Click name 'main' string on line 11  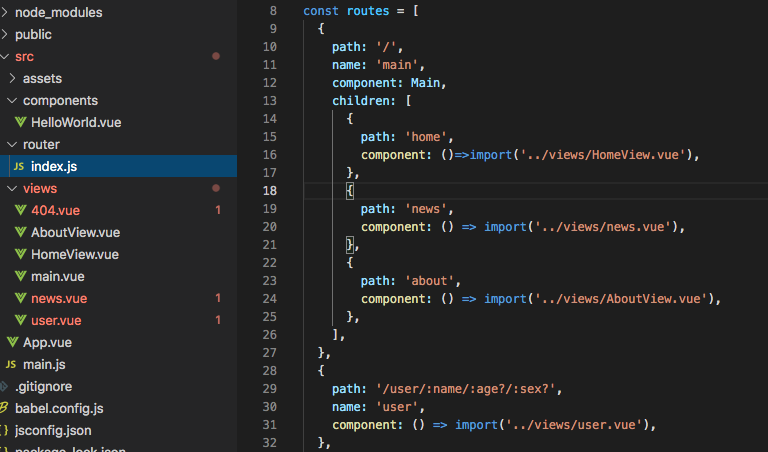397,65
